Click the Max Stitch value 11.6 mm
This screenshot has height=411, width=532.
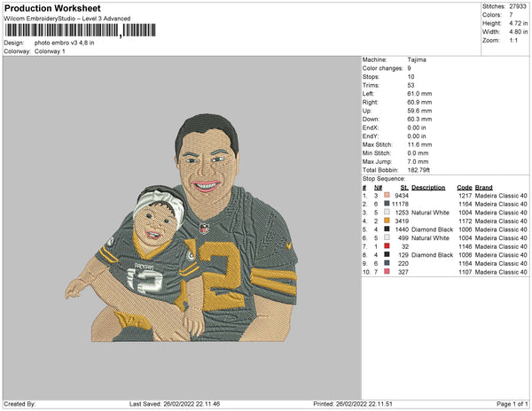click(x=419, y=144)
